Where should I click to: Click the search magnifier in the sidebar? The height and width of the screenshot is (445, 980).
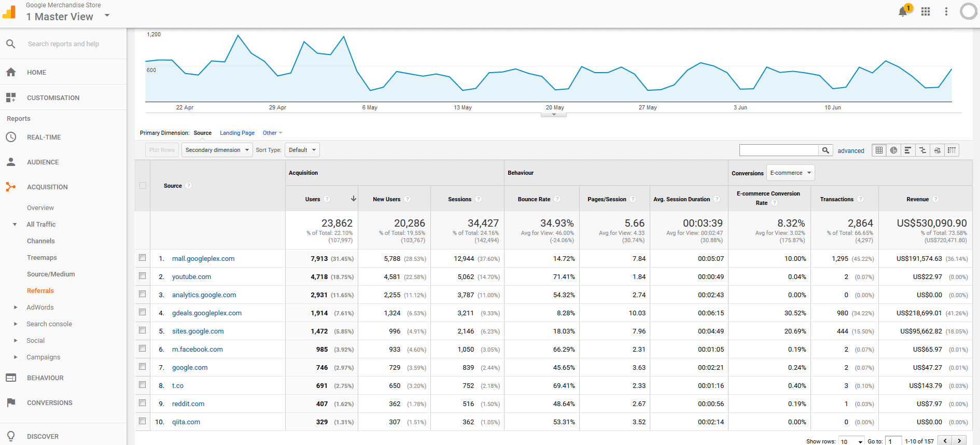click(10, 44)
